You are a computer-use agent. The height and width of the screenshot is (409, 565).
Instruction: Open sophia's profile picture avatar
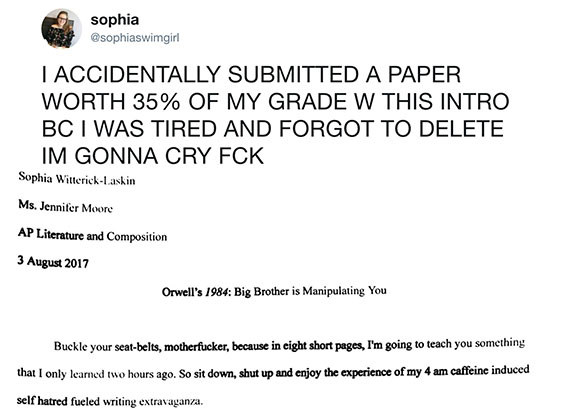point(61,28)
